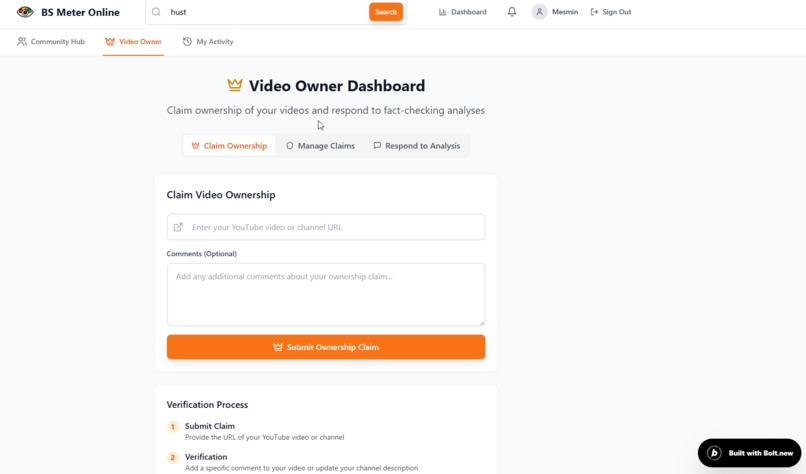Click the external link icon in the URL field
806x474 pixels.
click(178, 227)
